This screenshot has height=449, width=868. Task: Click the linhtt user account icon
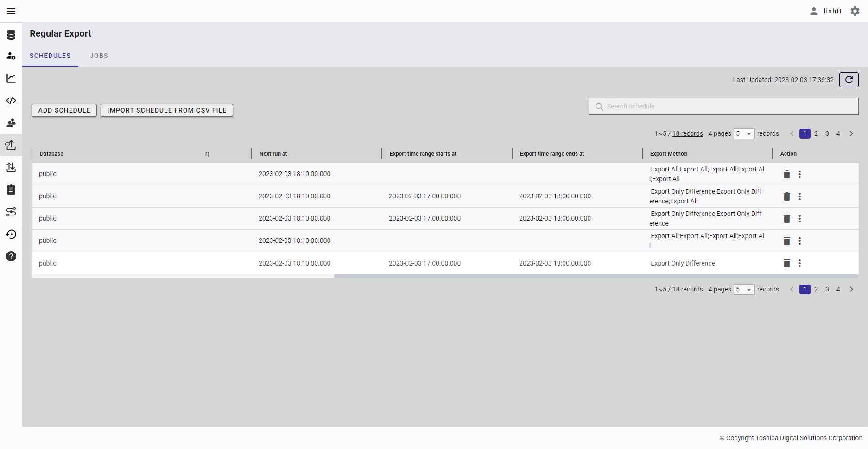[x=814, y=11]
